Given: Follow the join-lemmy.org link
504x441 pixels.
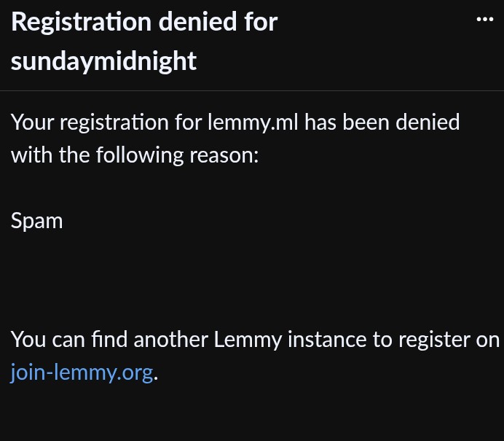Looking at the screenshot, I should [x=82, y=372].
